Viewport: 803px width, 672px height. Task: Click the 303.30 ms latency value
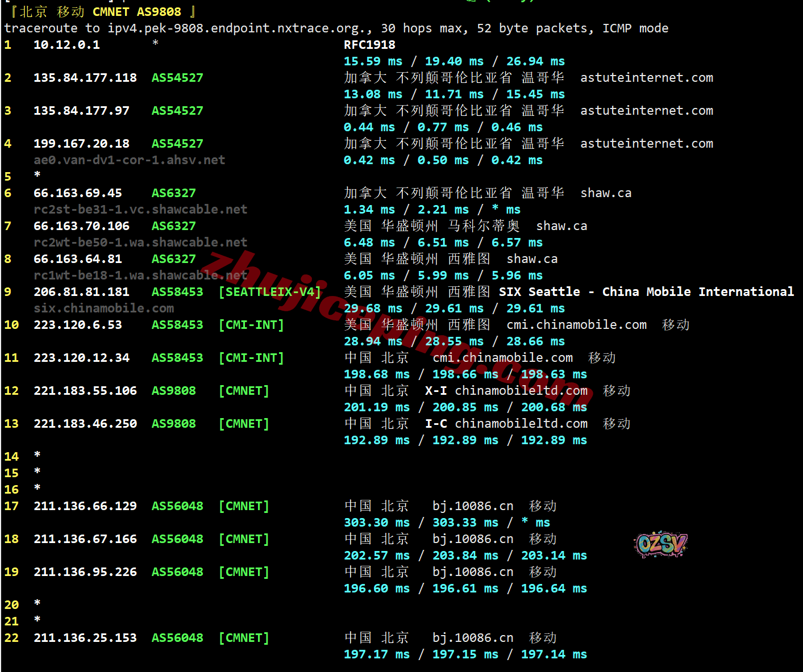(376, 523)
